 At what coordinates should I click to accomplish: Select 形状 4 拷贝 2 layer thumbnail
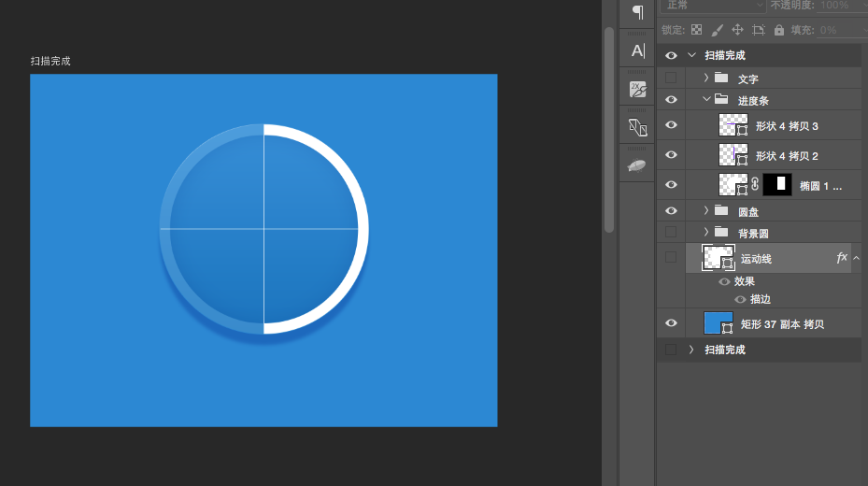pyautogui.click(x=733, y=155)
